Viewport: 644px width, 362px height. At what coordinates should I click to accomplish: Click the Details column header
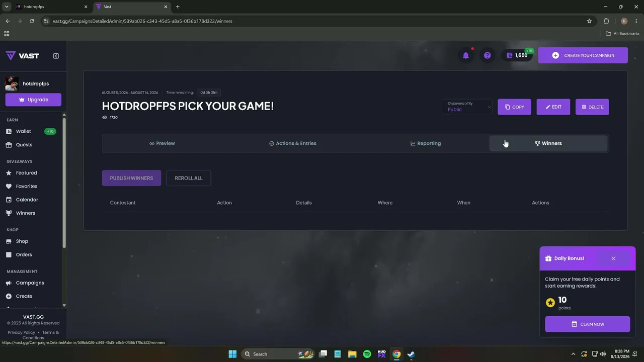pos(304,203)
